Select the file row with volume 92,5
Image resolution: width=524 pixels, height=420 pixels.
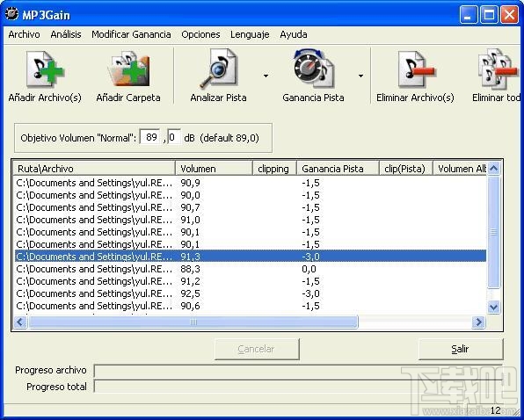tap(251, 293)
